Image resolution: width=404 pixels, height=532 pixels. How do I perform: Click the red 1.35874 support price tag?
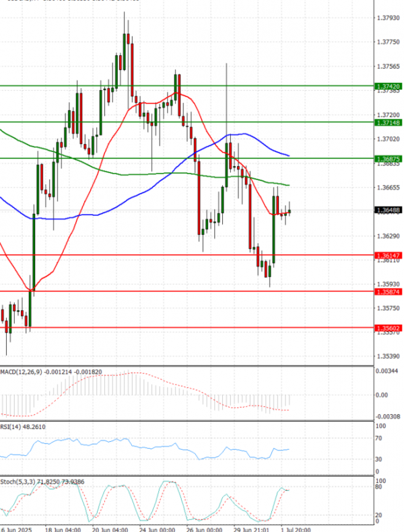(x=388, y=291)
